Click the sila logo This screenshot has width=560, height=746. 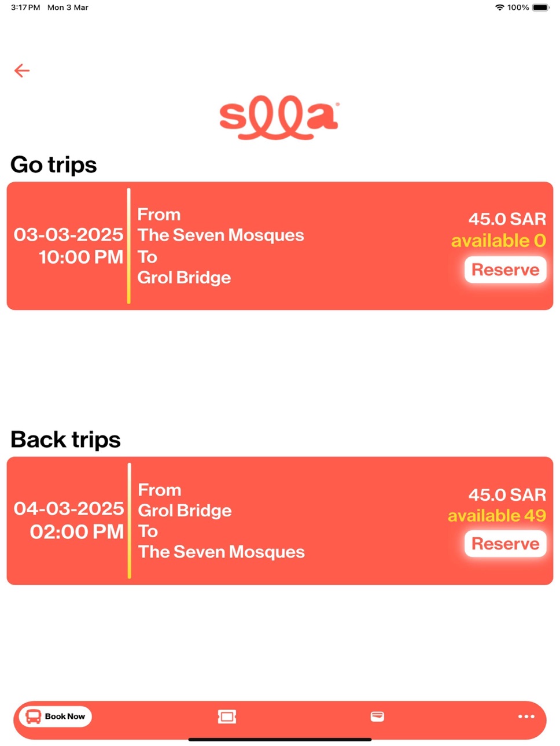click(279, 117)
